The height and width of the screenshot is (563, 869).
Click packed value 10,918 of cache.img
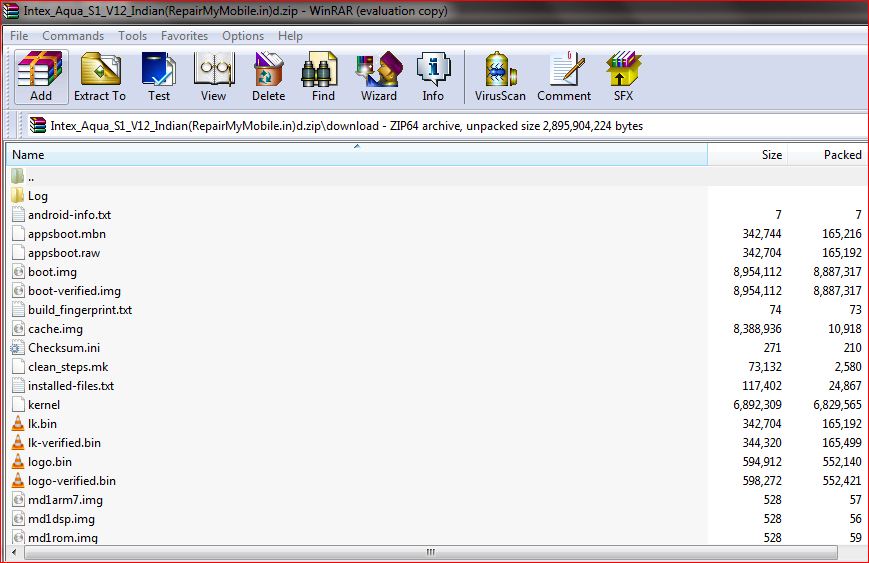click(845, 329)
